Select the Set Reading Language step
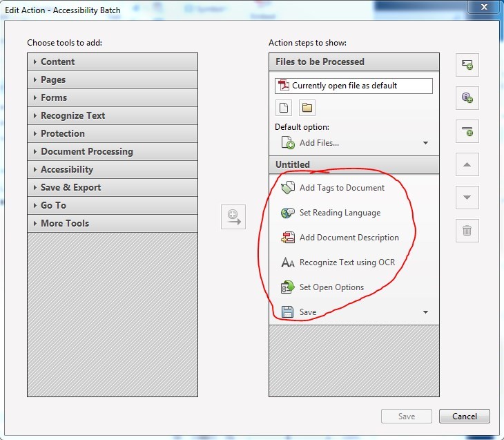This screenshot has width=504, height=440. tap(340, 213)
